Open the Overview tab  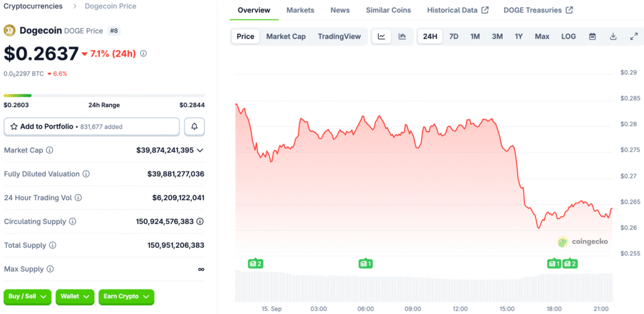[x=254, y=10]
